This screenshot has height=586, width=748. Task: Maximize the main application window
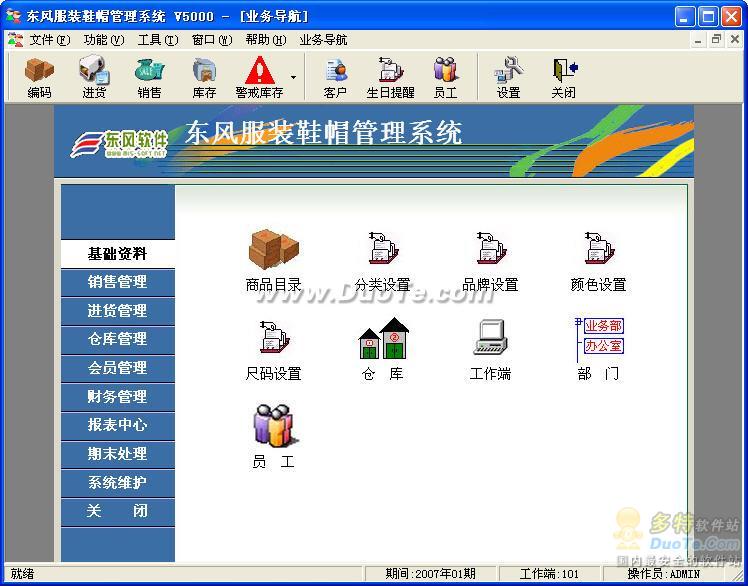(708, 17)
